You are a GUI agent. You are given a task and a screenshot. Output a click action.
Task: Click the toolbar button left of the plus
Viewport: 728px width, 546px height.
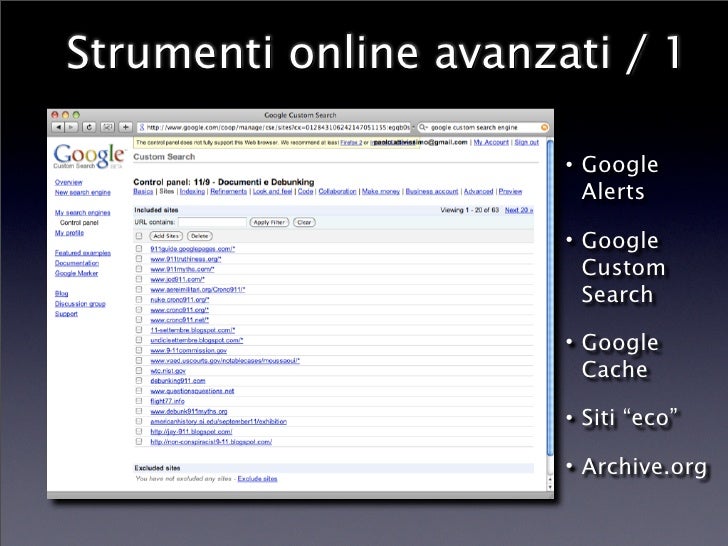[108, 127]
